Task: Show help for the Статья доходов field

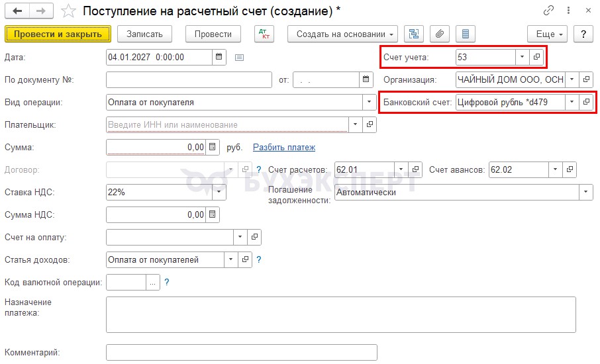Action: (x=259, y=259)
